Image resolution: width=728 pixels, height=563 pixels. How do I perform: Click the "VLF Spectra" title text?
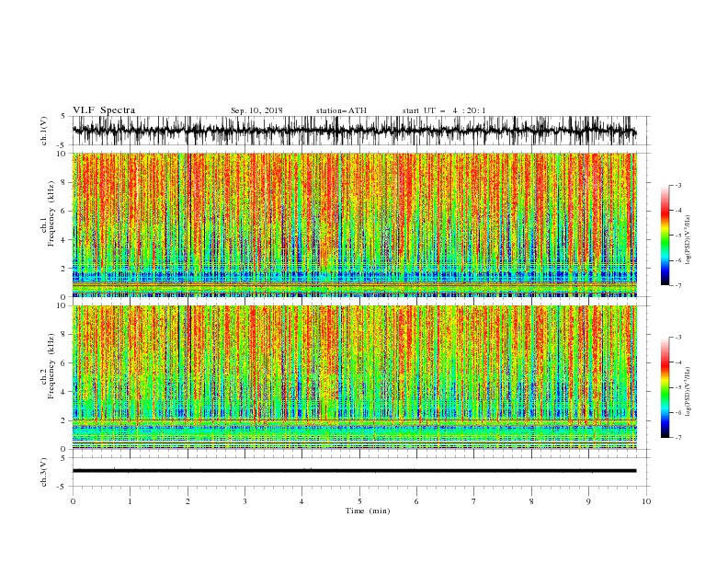click(104, 110)
